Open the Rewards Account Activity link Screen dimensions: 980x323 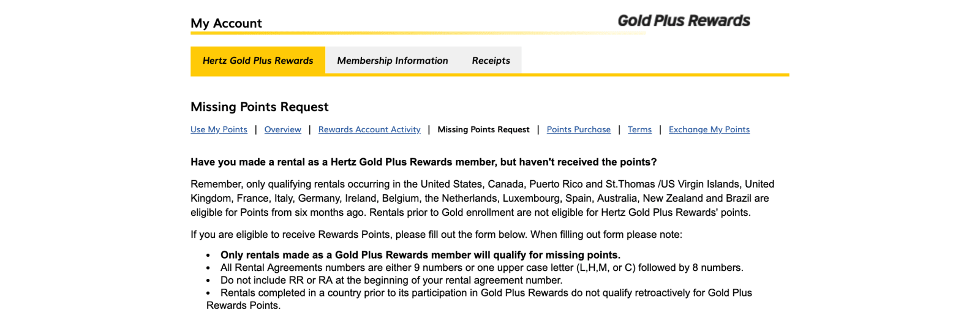369,129
